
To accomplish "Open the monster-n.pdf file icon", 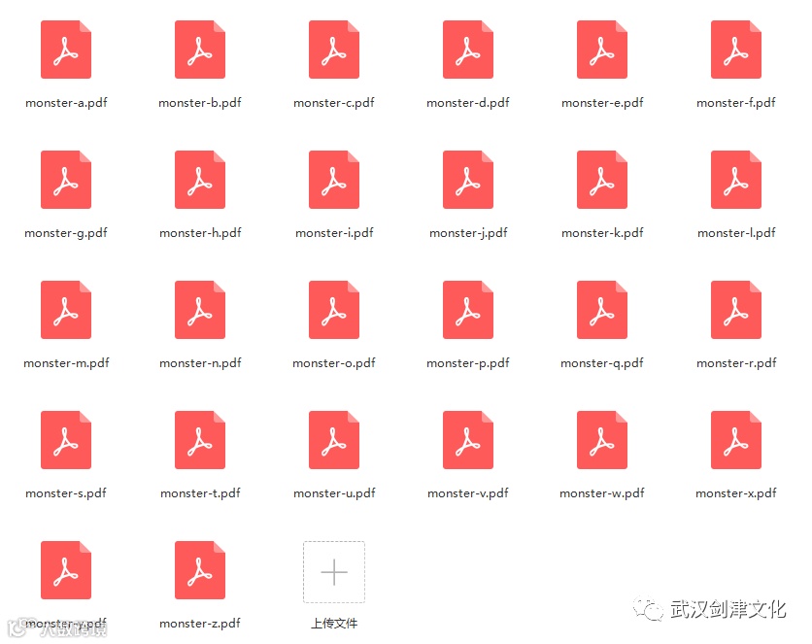I will click(200, 310).
